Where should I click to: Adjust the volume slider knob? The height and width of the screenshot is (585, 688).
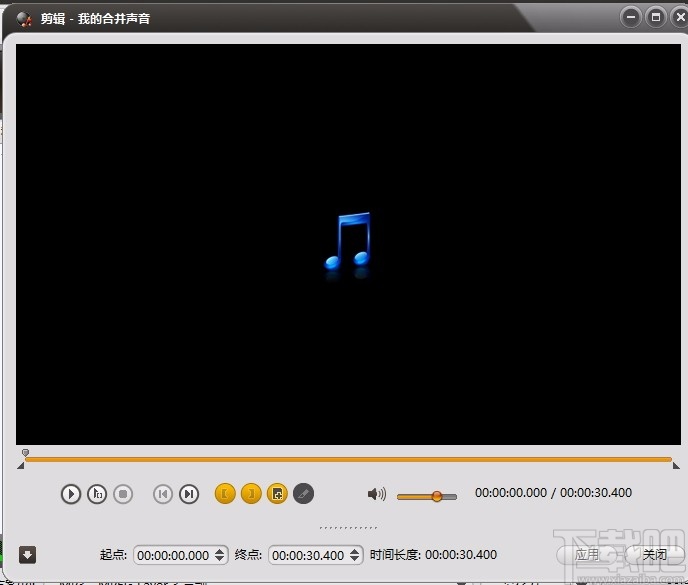pyautogui.click(x=437, y=496)
